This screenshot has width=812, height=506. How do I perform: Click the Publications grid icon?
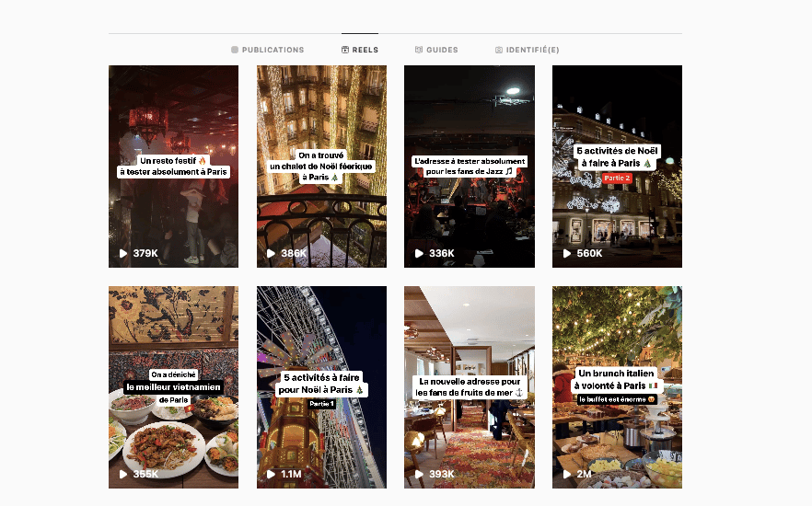[x=235, y=50]
